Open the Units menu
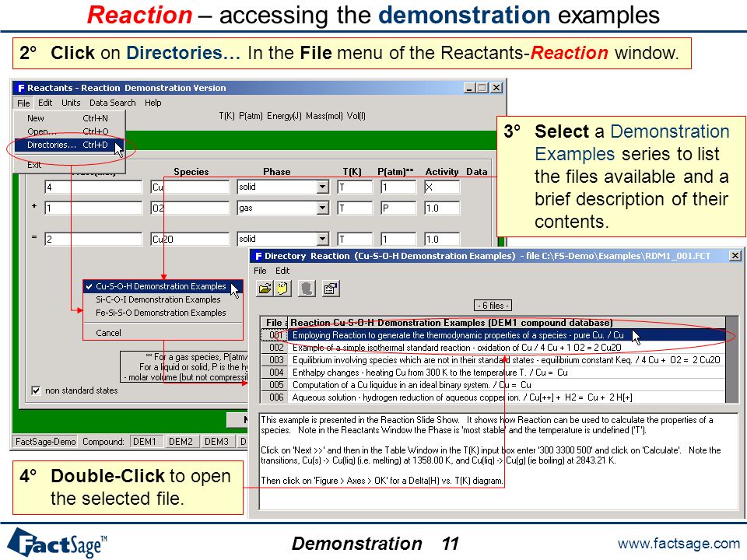The height and width of the screenshot is (560, 747). pos(71,103)
